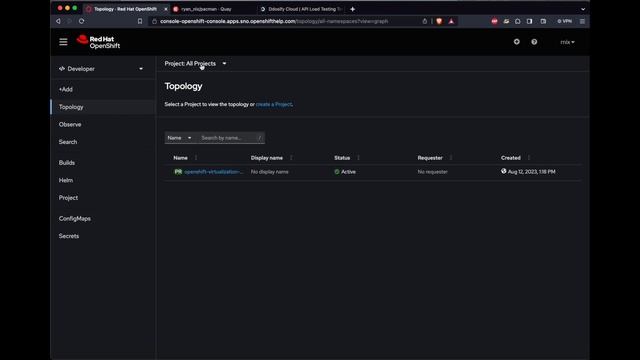The image size is (640, 360).
Task: Click the share icon in address bar
Action: click(424, 21)
